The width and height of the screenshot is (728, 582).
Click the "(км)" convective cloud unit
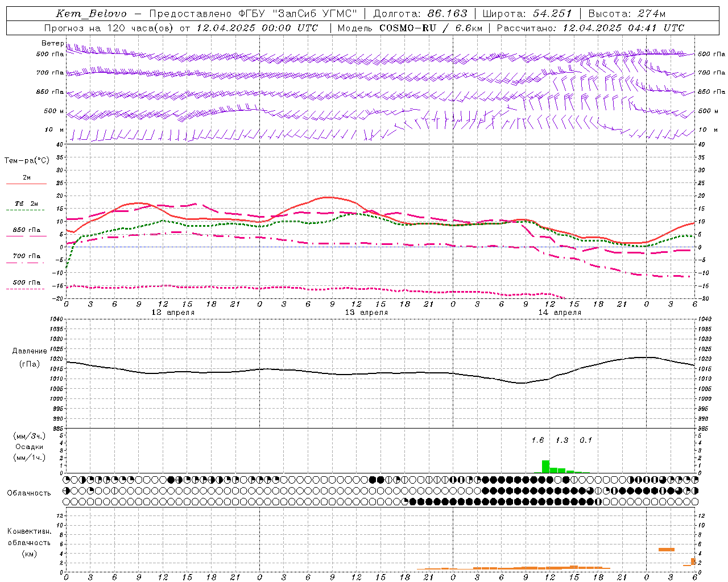tap(29, 554)
